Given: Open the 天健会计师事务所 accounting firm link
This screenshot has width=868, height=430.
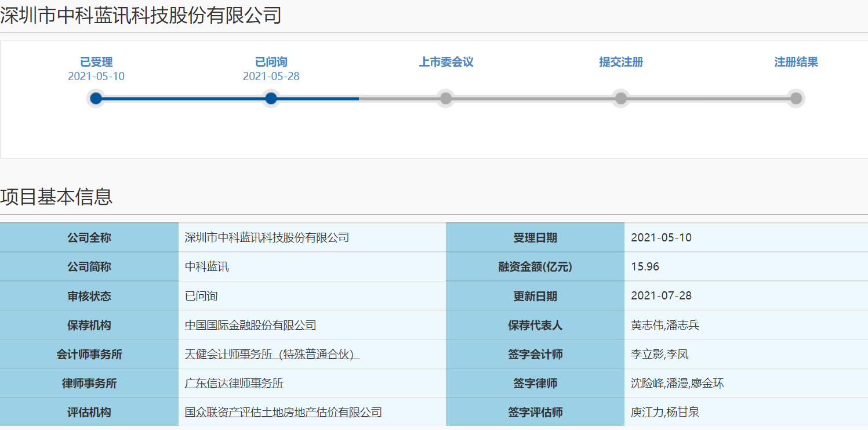Looking at the screenshot, I should [x=273, y=354].
